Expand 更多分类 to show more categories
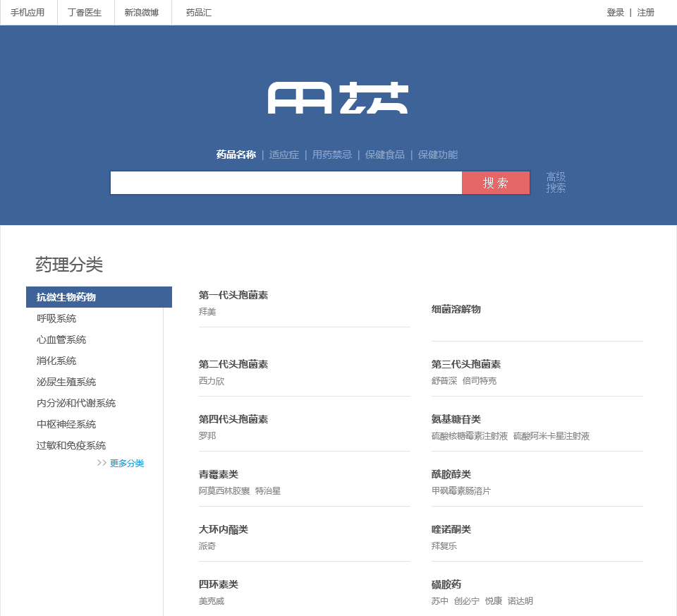 (x=126, y=463)
